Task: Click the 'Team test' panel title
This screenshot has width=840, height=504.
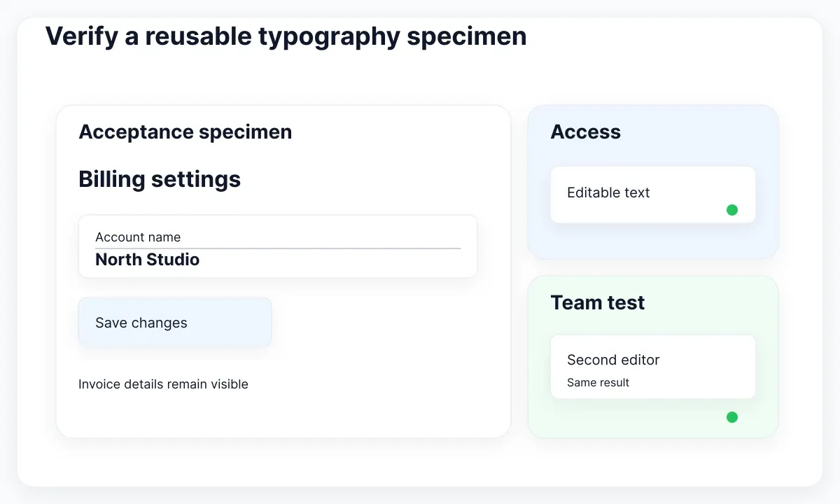Action: click(598, 302)
